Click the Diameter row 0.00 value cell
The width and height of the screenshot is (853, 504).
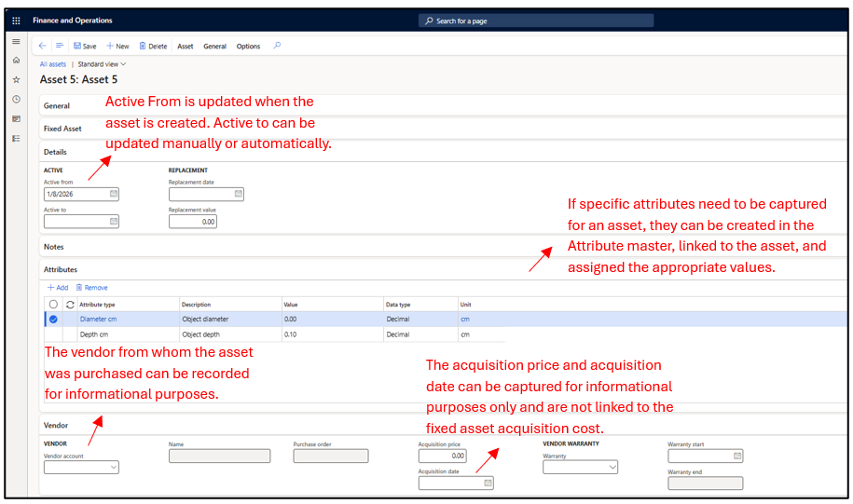pos(333,320)
